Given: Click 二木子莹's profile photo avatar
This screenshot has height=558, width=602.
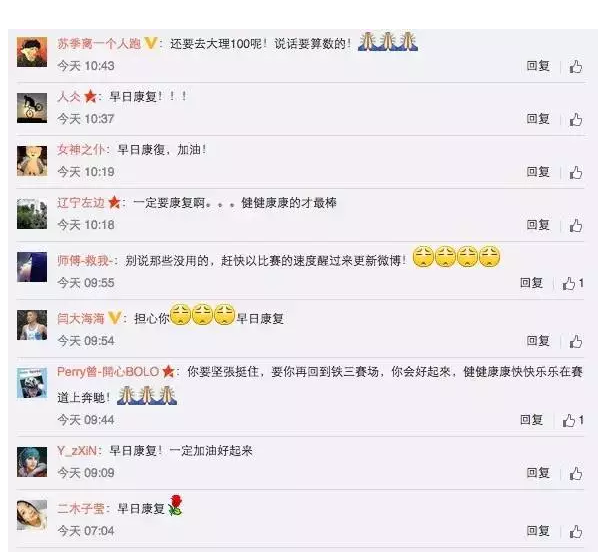Looking at the screenshot, I should tap(32, 515).
